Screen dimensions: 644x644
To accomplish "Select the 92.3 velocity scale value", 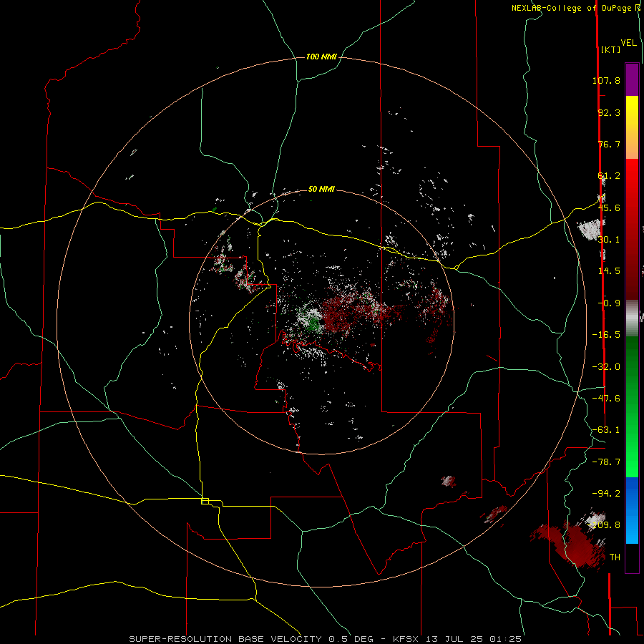I will coord(609,112).
